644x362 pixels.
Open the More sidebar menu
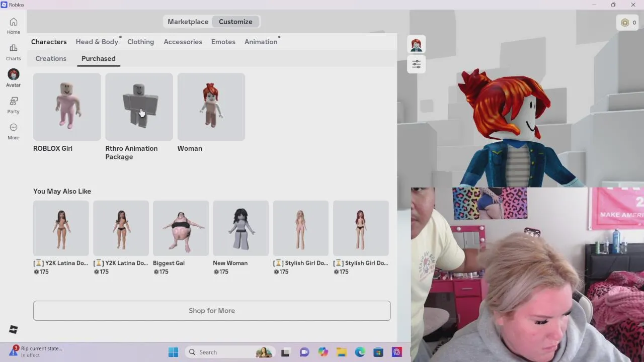(14, 131)
